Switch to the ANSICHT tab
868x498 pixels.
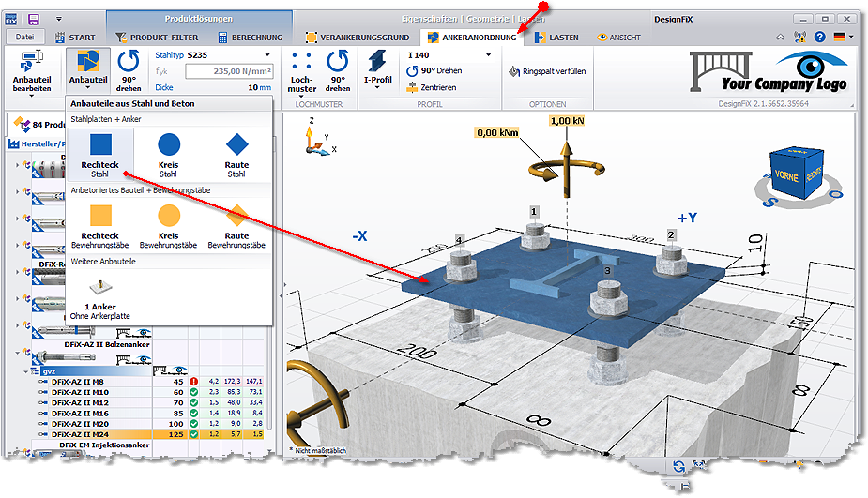[x=618, y=38]
